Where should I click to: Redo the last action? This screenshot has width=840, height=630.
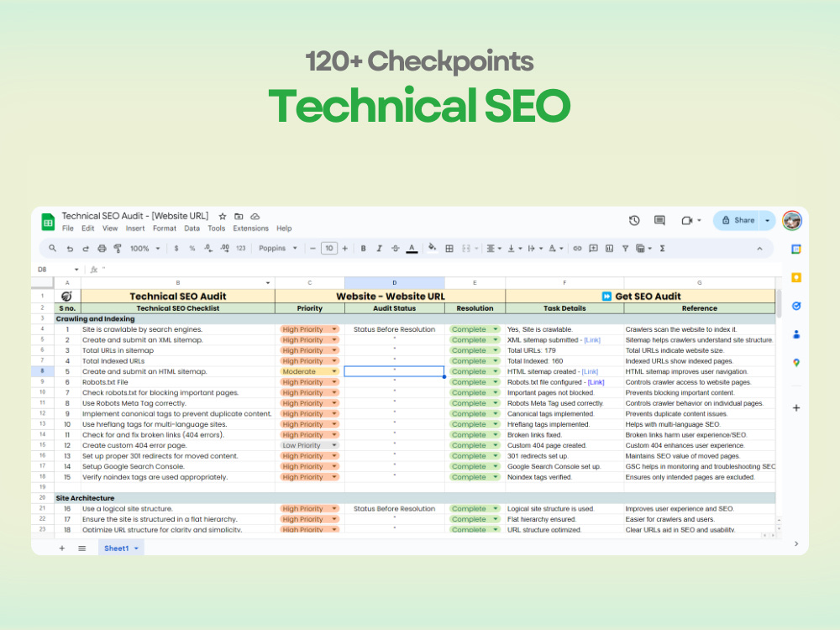[x=86, y=249]
